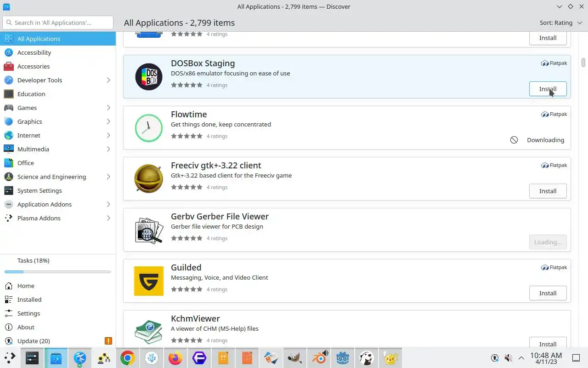Open the KDE application launcher

pos(10,357)
